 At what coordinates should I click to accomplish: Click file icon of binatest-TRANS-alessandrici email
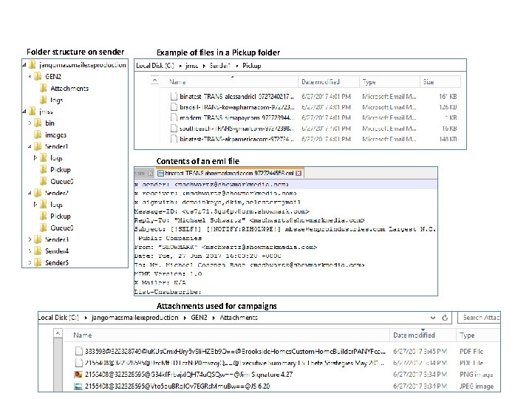coord(174,97)
